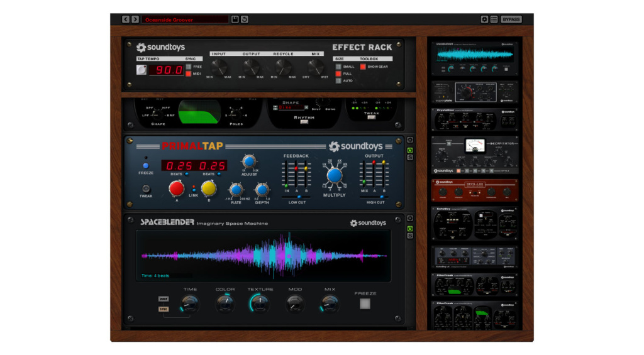Viewport: 644px width, 355px height.
Task: Click the PrimalTap TWEAK button
Action: pyautogui.click(x=146, y=188)
